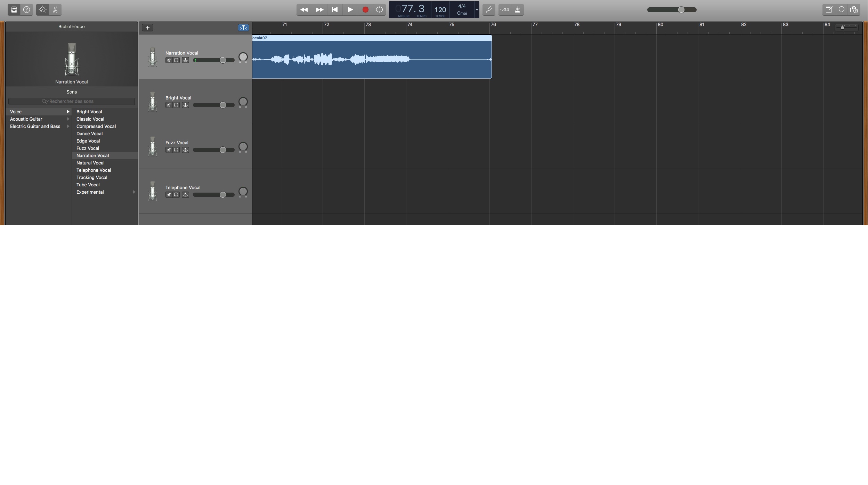Open the scissors Editors button
The width and height of the screenshot is (868, 485).
tap(55, 10)
